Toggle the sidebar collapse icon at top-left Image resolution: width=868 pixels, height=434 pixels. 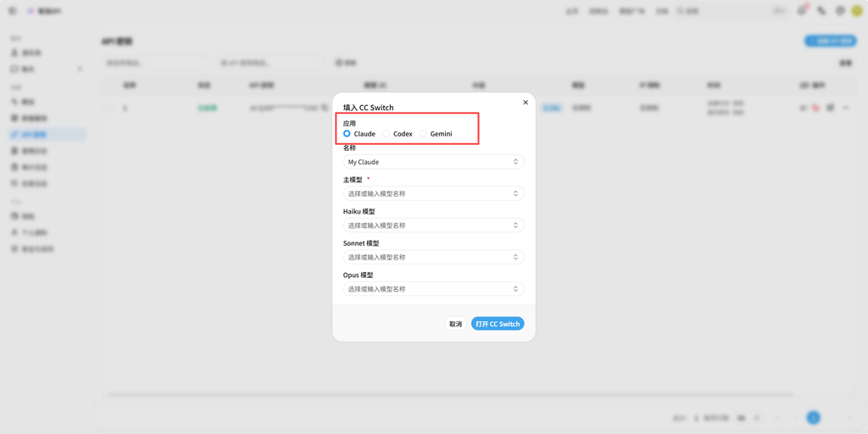tap(13, 10)
